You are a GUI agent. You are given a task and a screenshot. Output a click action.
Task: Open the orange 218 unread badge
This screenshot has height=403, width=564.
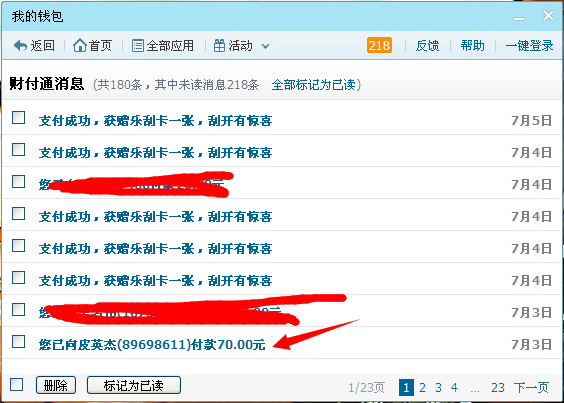[379, 45]
